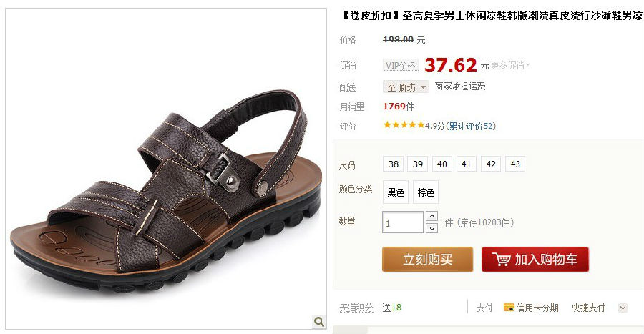The width and height of the screenshot is (644, 334).
Task: Click the 加入购物车 add to cart button
Action: click(x=535, y=260)
